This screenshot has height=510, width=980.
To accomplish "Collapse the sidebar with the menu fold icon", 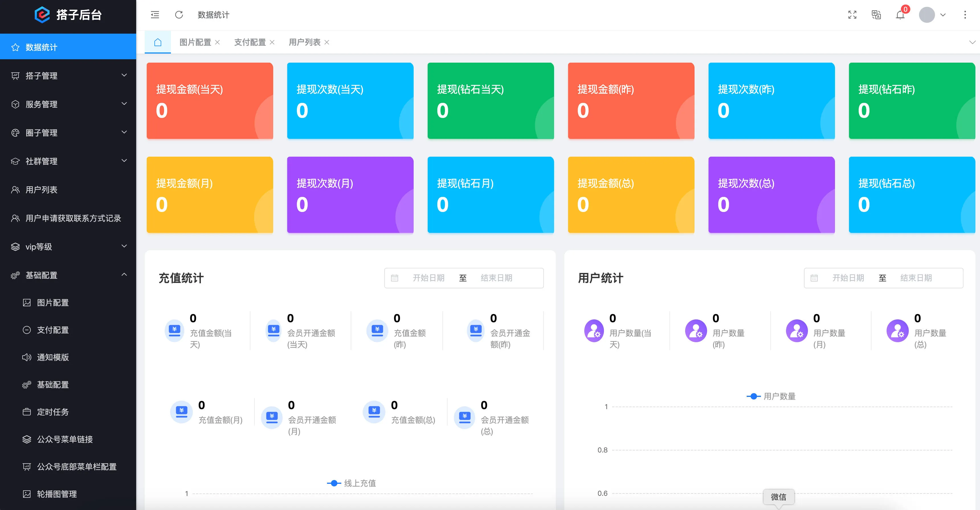I will (155, 15).
